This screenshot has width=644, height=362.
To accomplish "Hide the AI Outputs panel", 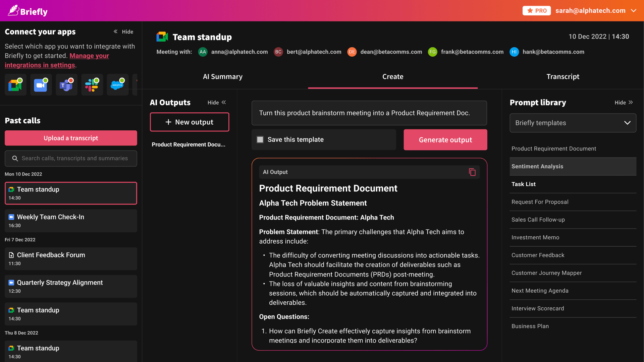I will 217,103.
